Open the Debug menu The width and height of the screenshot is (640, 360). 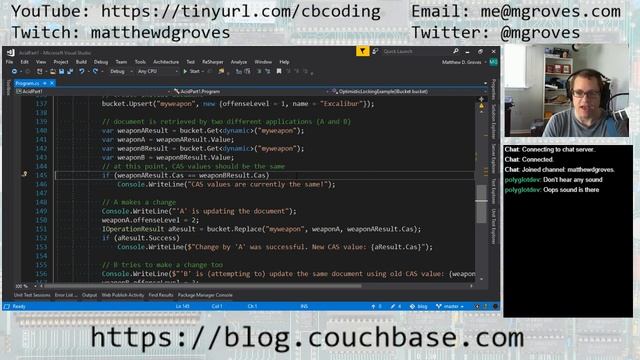[x=101, y=62]
